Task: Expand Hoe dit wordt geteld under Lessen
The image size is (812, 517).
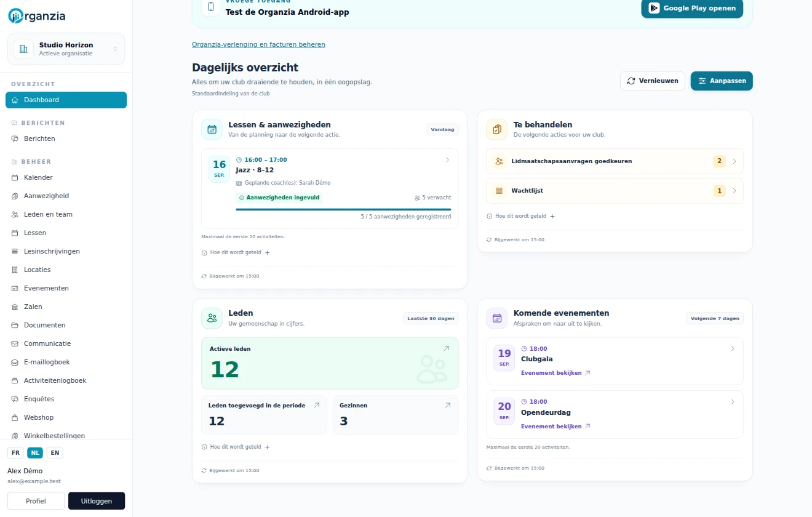Action: 236,252
